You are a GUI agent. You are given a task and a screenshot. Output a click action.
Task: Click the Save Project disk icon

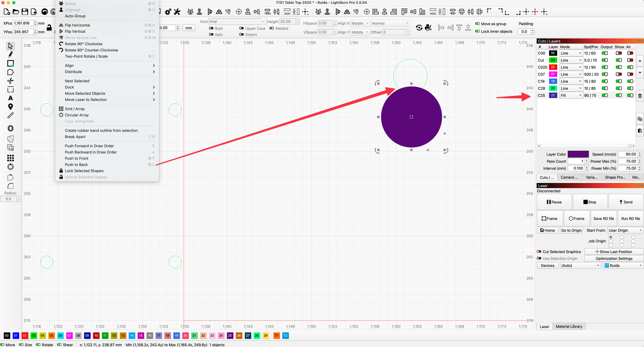click(25, 12)
